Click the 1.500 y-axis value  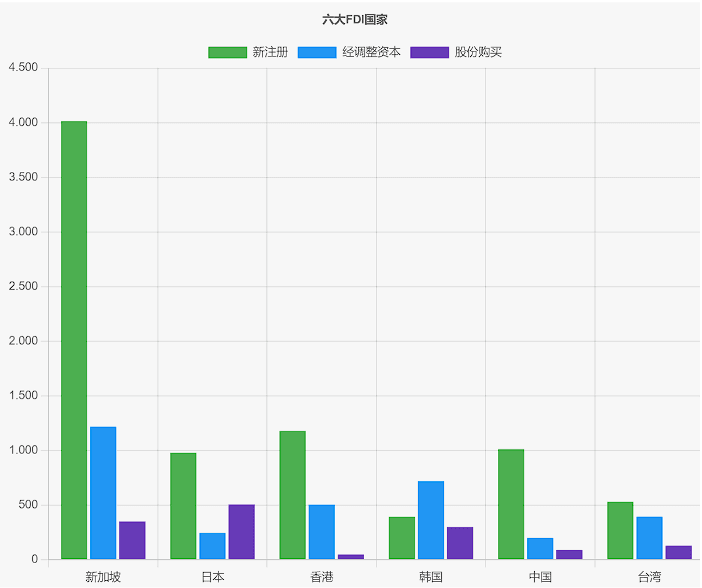coord(23,395)
